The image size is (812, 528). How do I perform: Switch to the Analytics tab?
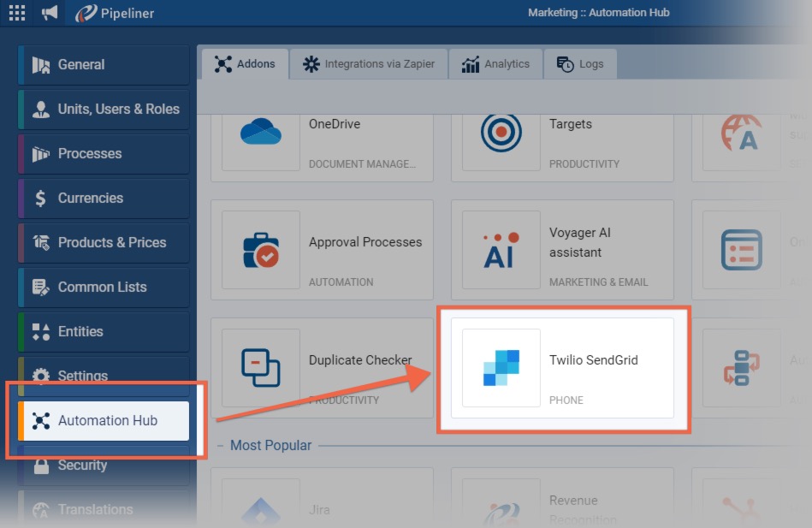pos(496,64)
